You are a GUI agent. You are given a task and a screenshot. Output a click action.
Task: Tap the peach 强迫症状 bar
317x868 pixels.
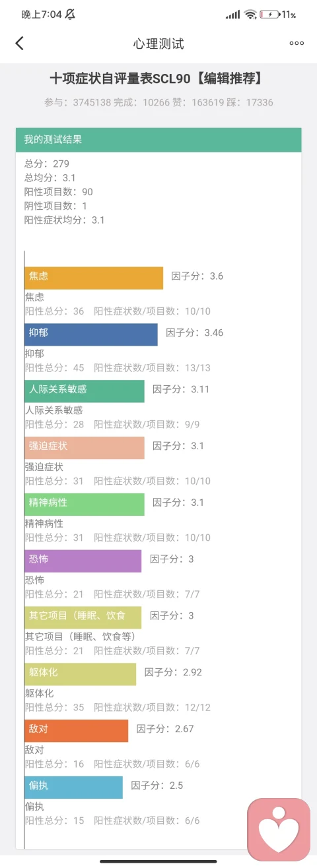click(85, 448)
